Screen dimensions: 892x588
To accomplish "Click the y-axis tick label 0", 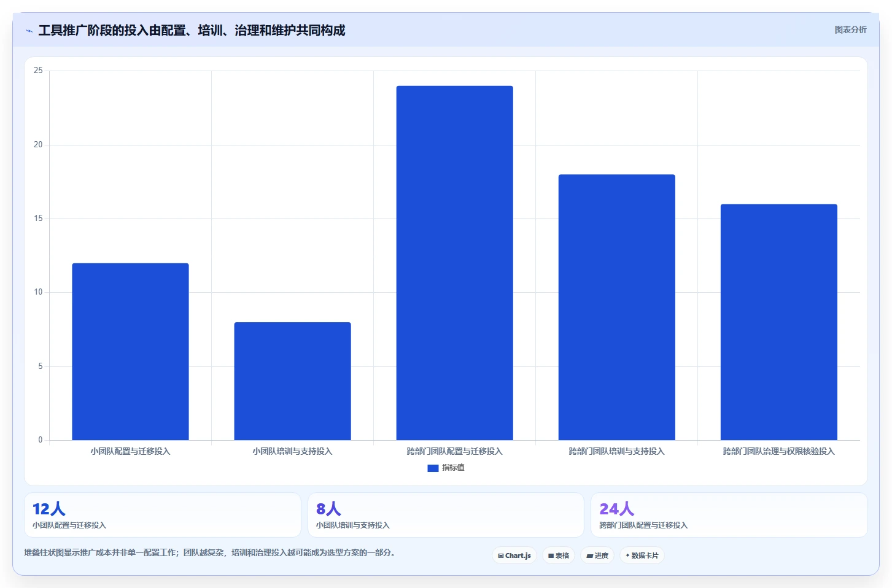I will pyautogui.click(x=41, y=440).
